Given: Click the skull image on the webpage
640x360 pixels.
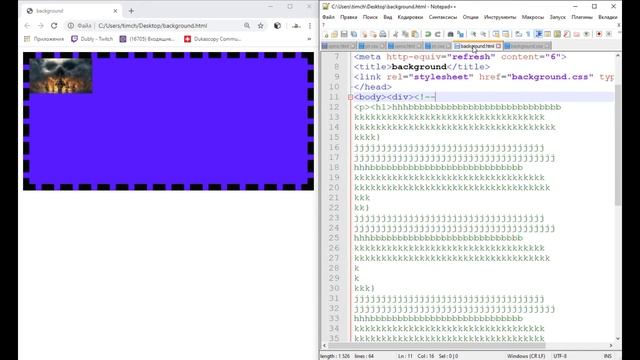Looking at the screenshot, I should (60, 76).
